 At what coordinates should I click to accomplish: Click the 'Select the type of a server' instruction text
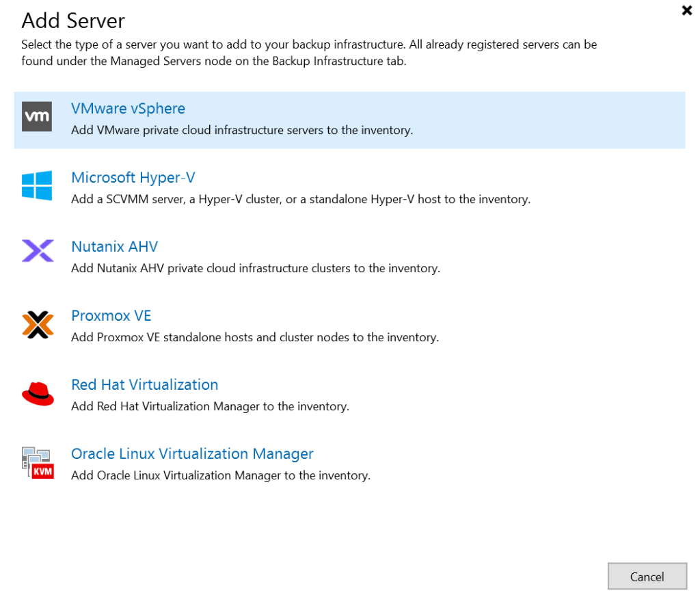(x=309, y=53)
